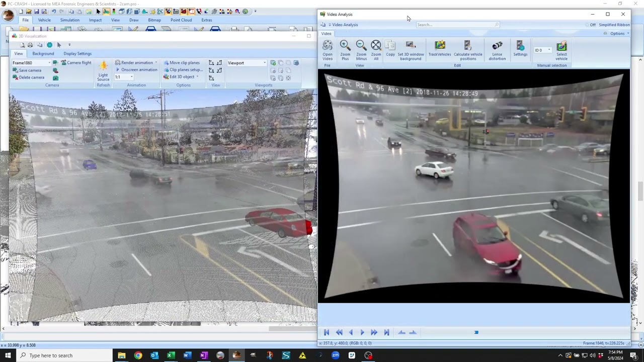The image size is (644, 362).
Task: Step video fast forward
Action: coord(374,332)
